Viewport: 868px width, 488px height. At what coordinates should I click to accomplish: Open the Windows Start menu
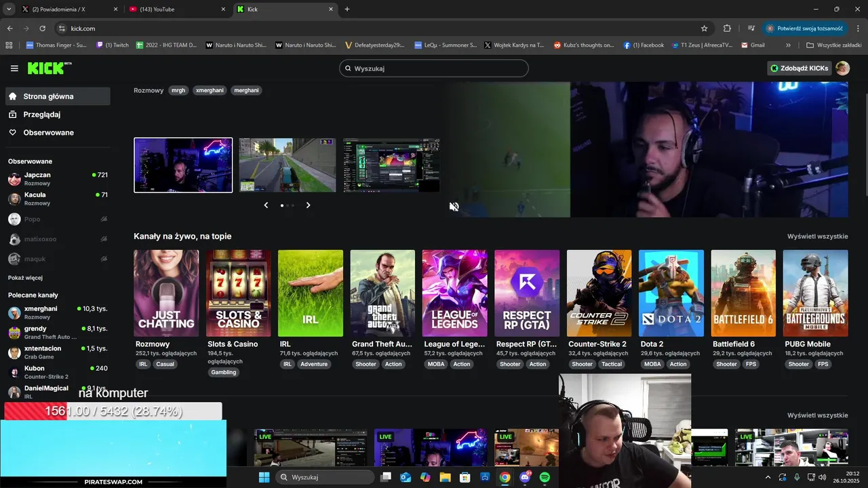pos(264,477)
